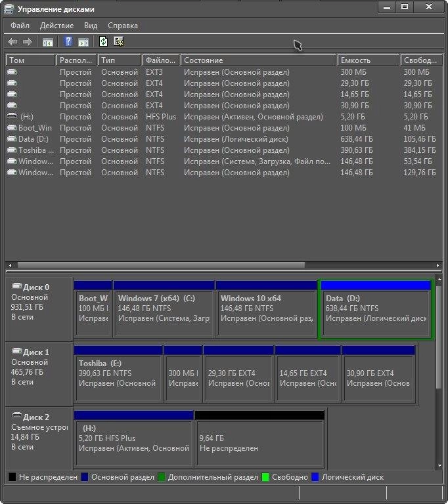Open the Вид menu
The height and width of the screenshot is (504, 448).
pyautogui.click(x=91, y=26)
